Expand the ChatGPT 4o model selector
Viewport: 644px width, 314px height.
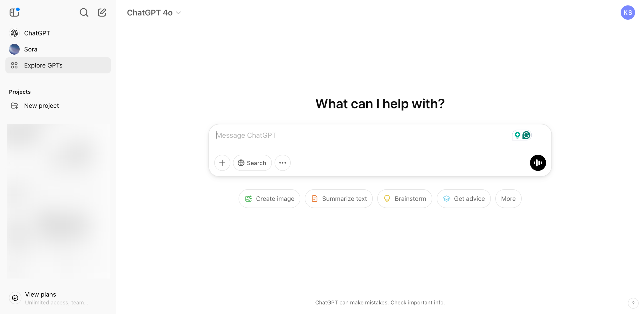point(154,13)
